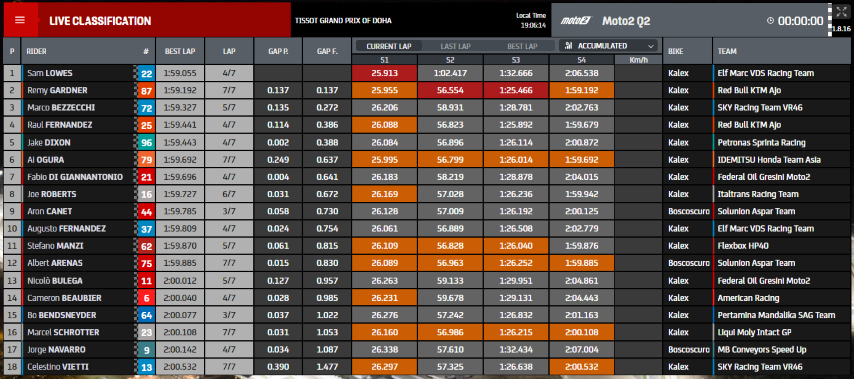
Task: Open the ACCUMULATED dropdown
Action: (x=608, y=46)
